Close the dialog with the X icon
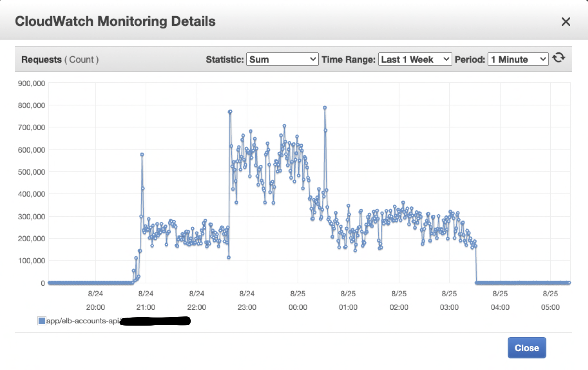This screenshot has height=370, width=588. click(x=565, y=22)
